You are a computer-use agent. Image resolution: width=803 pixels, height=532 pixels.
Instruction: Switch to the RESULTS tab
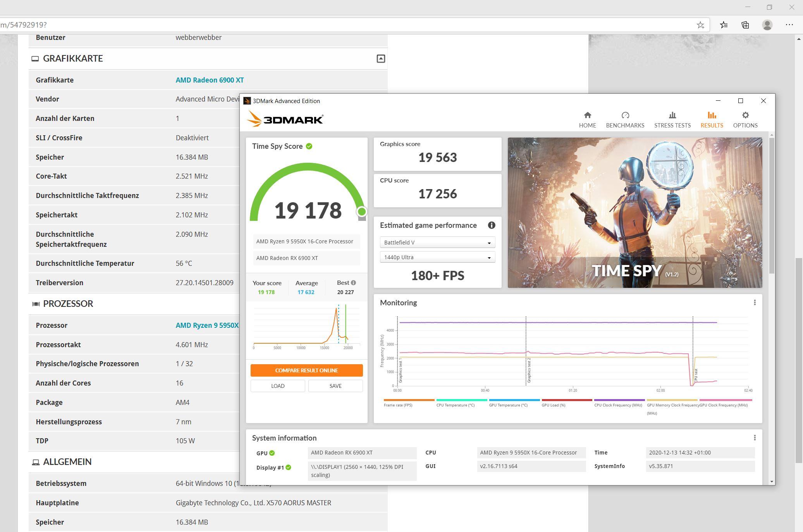[x=711, y=119]
